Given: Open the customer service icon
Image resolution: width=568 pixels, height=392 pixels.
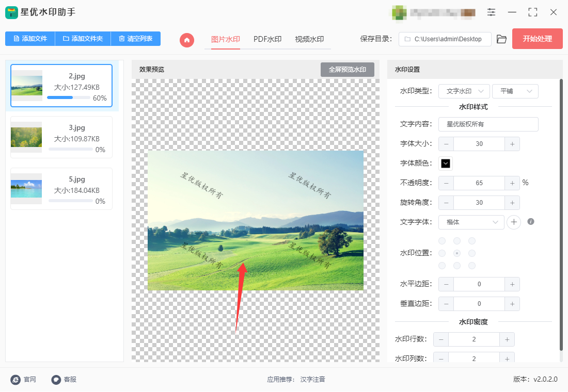Looking at the screenshot, I should pyautogui.click(x=56, y=379).
